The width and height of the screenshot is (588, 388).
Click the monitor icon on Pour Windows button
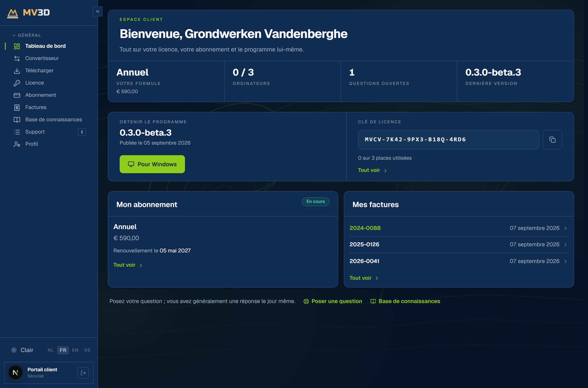(131, 164)
